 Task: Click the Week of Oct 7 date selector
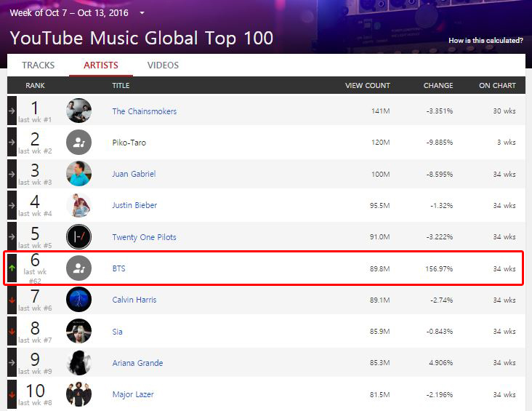[x=69, y=13]
